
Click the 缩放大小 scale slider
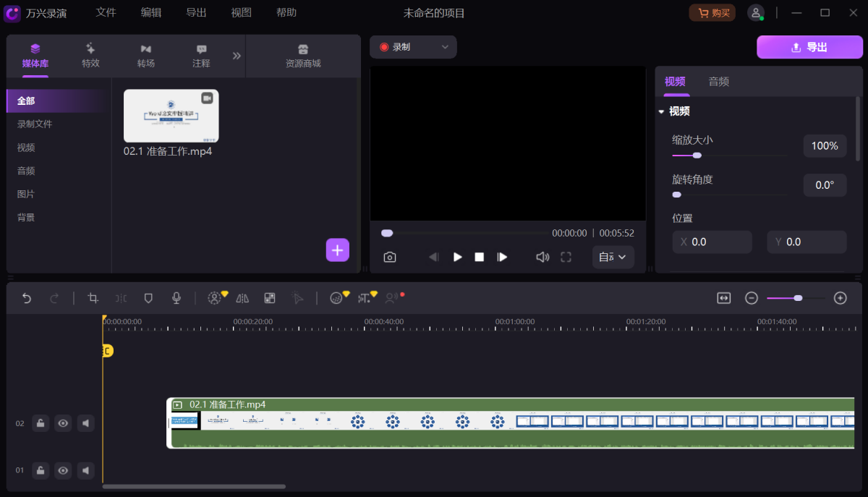(x=729, y=155)
